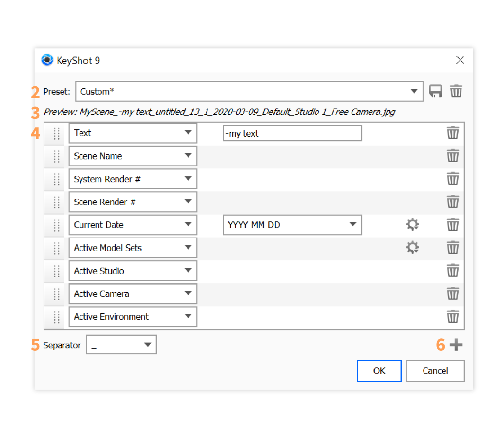Remove the Text element row

(x=453, y=133)
